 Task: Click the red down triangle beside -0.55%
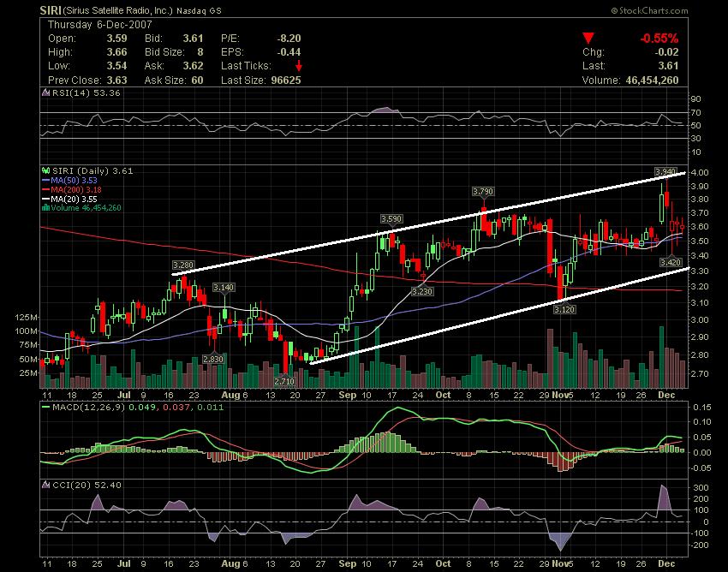pyautogui.click(x=588, y=38)
